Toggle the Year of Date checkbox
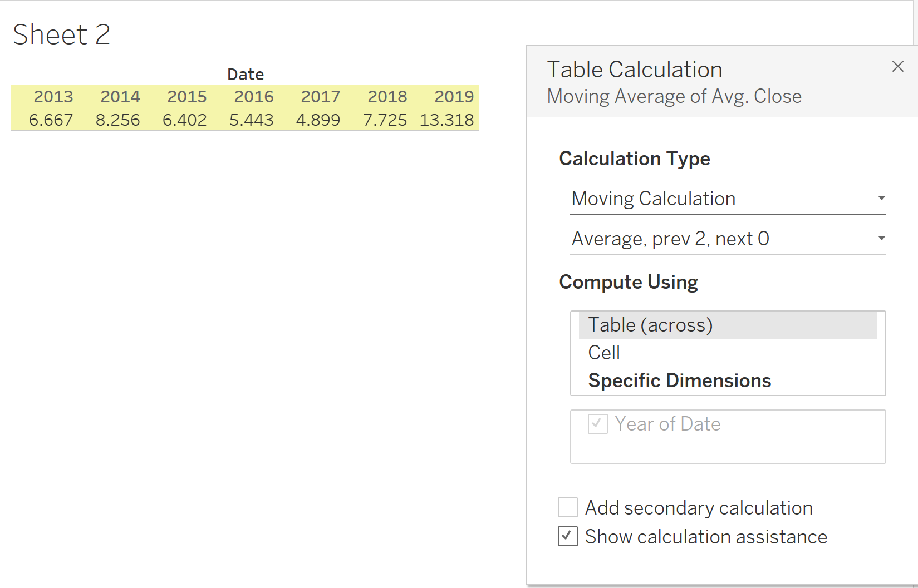The height and width of the screenshot is (588, 918). click(x=598, y=424)
